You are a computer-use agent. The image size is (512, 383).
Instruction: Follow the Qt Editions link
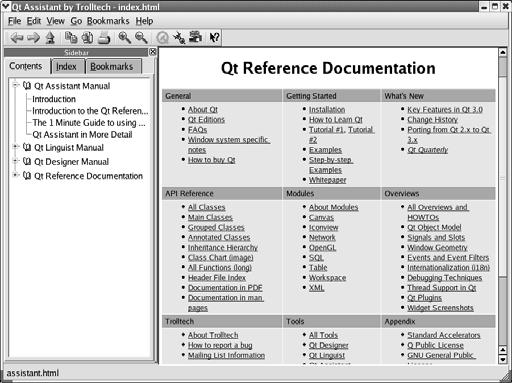(206, 119)
